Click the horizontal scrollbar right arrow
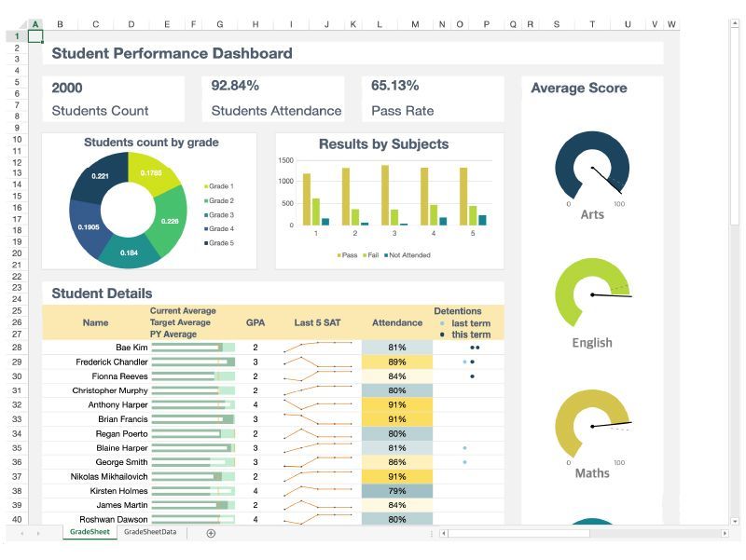This screenshot has width=746, height=560. (725, 533)
